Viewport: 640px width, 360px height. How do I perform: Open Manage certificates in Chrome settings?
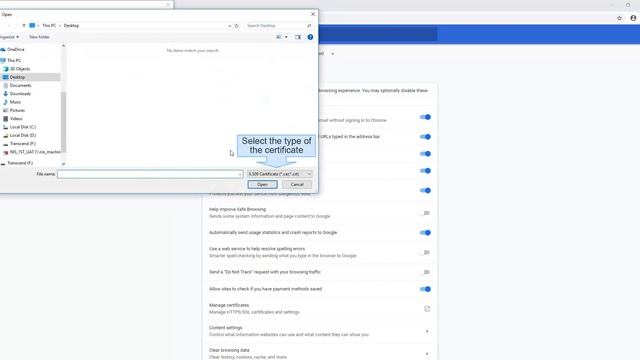[320, 309]
